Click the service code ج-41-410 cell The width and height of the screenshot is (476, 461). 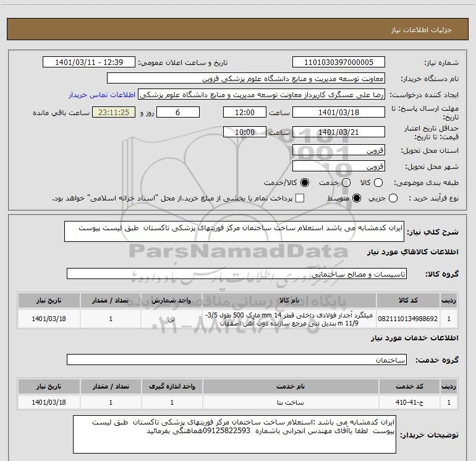point(409,402)
